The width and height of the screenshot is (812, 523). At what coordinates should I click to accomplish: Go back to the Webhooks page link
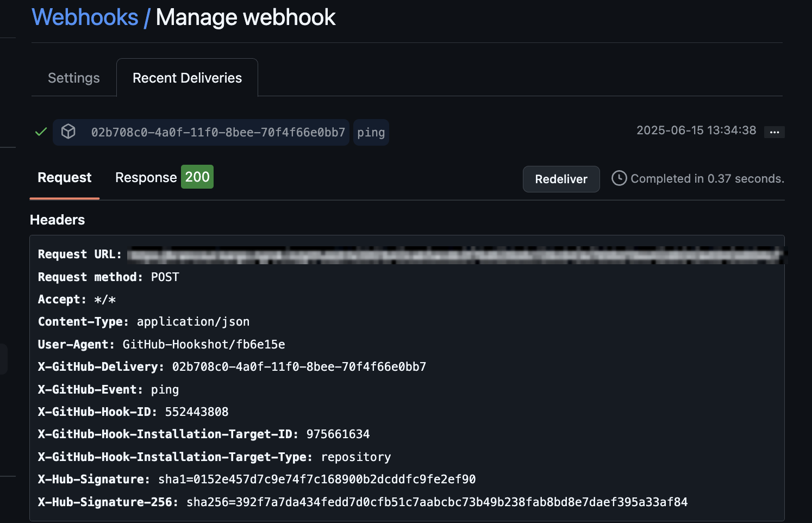point(85,17)
